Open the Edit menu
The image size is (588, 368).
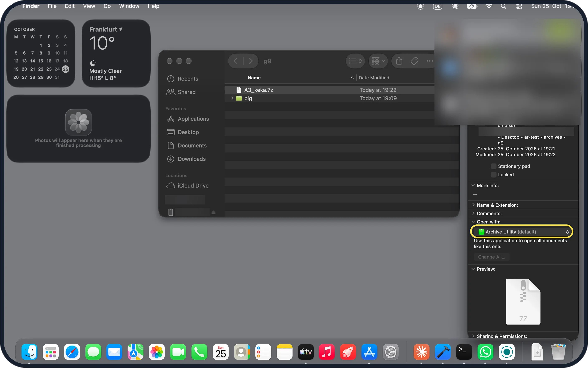70,6
